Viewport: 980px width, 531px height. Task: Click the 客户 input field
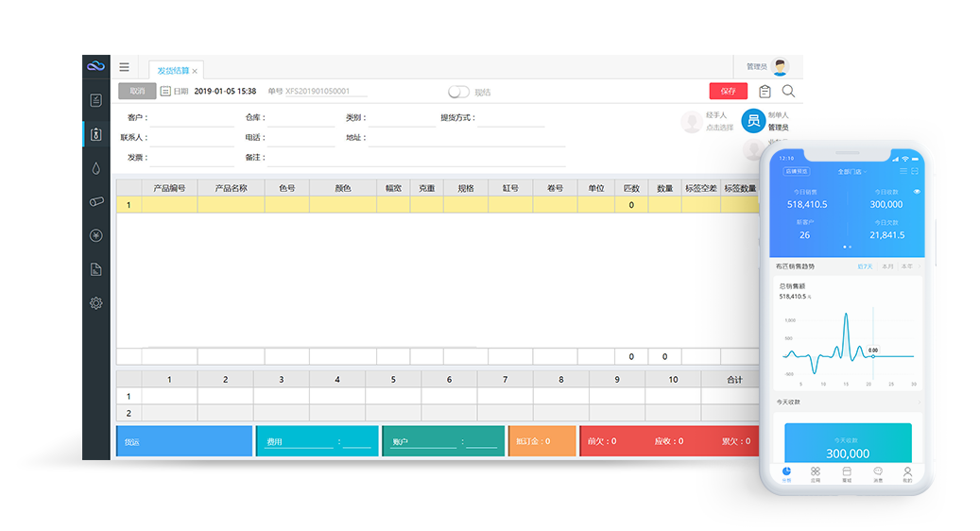192,119
